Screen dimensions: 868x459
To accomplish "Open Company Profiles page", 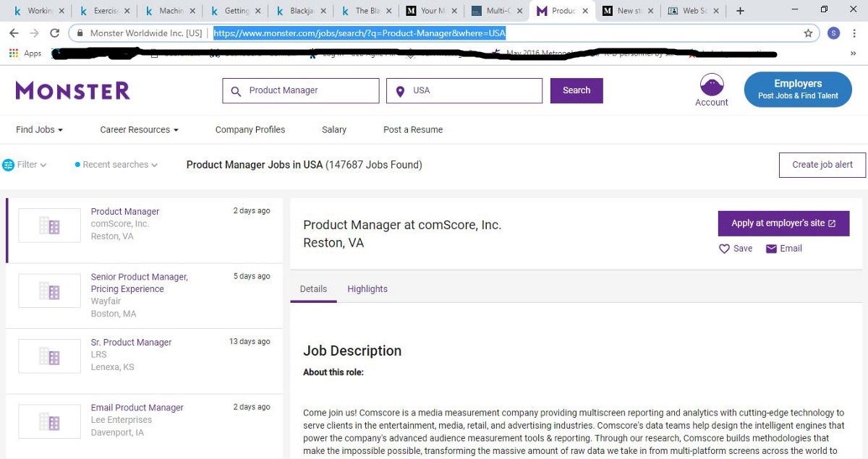I will coord(250,130).
